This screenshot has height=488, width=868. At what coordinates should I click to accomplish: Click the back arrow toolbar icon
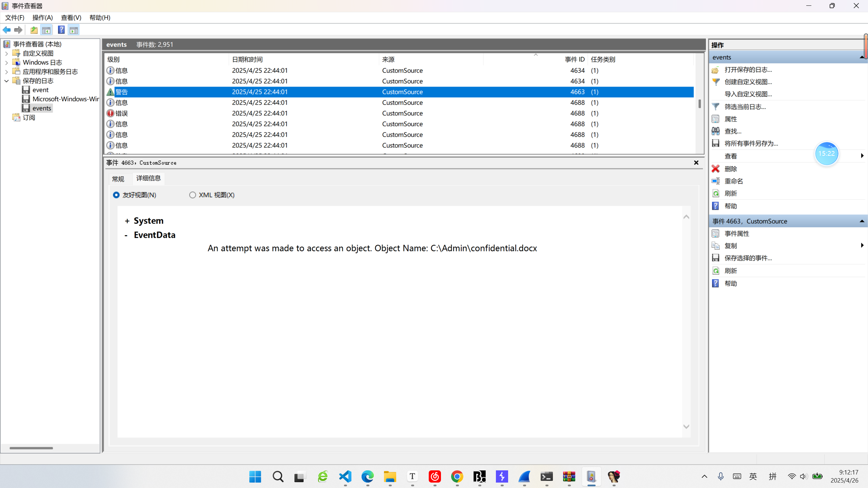(x=6, y=30)
